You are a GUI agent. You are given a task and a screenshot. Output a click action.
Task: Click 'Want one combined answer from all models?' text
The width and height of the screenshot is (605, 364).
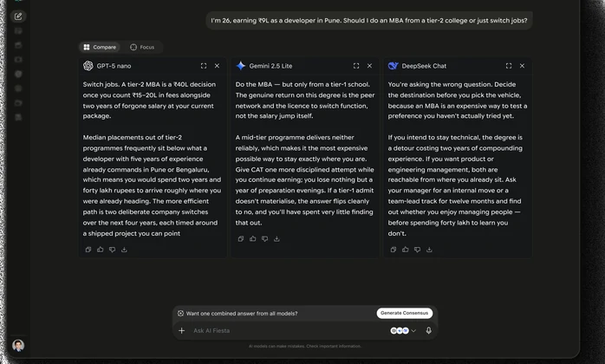242,314
